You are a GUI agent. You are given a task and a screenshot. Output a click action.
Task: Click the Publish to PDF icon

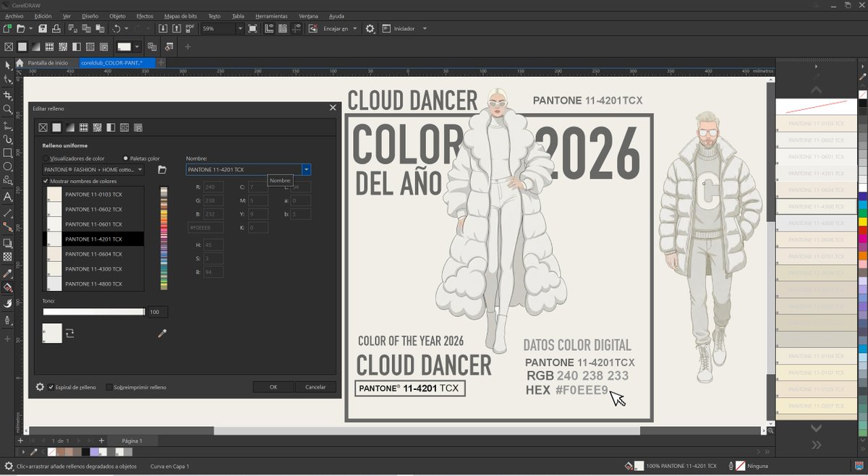[x=190, y=28]
